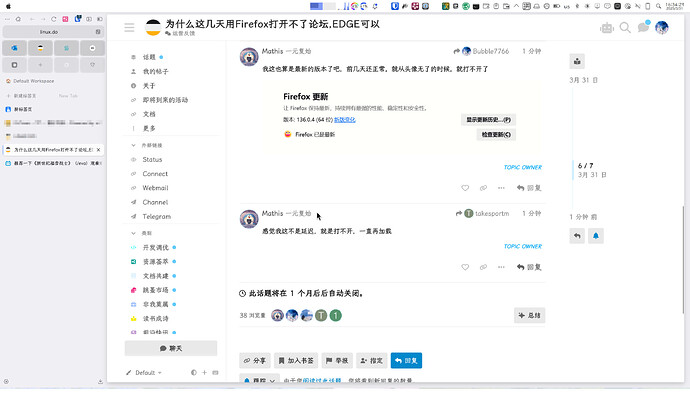Open the Connect sidebar link

(155, 174)
